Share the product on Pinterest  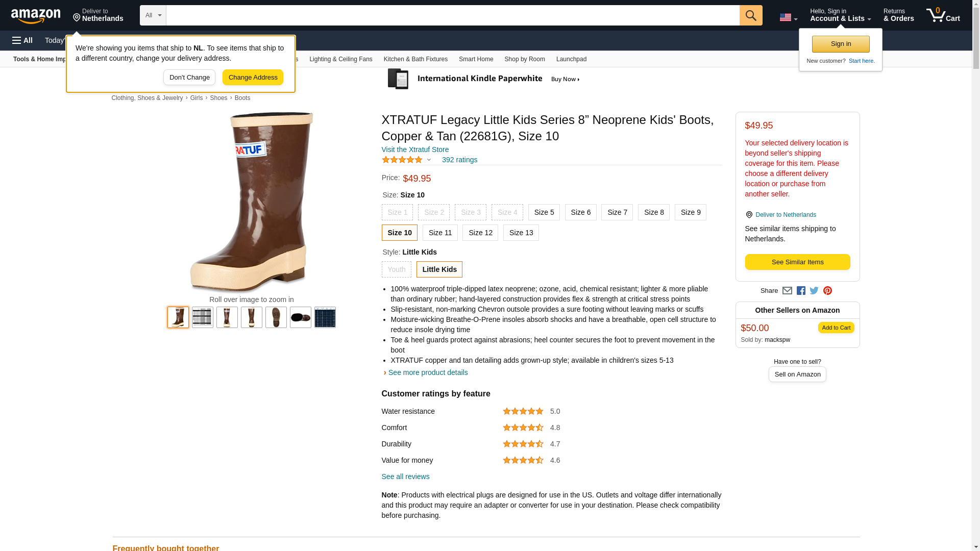pos(827,291)
